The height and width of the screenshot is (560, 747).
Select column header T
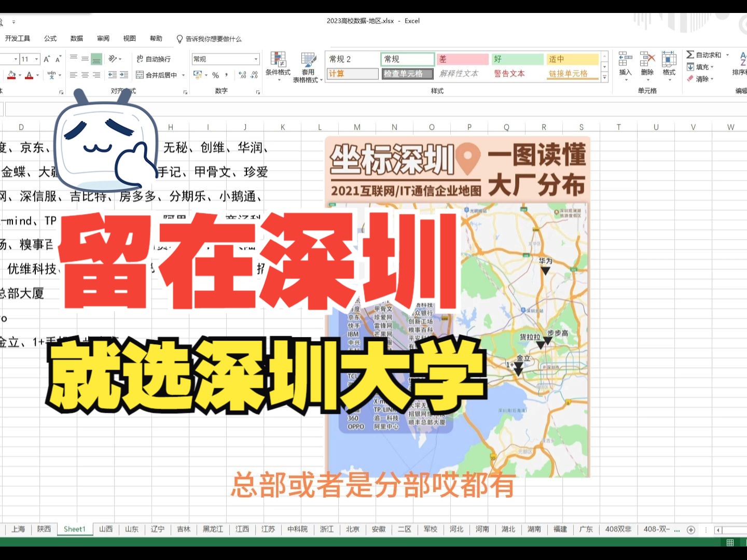coord(618,127)
